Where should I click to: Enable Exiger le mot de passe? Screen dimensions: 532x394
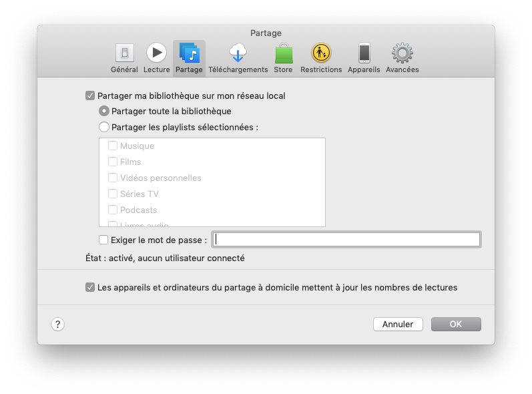[103, 240]
